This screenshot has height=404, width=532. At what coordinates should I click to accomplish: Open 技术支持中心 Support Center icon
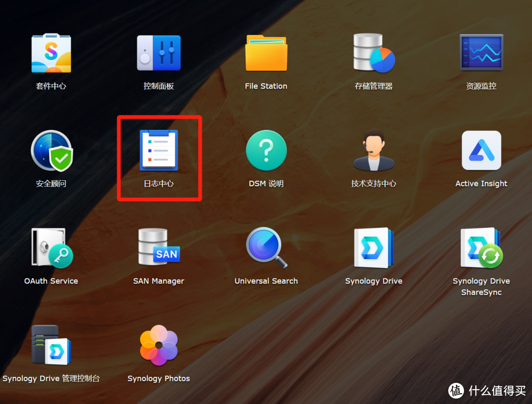coord(374,150)
